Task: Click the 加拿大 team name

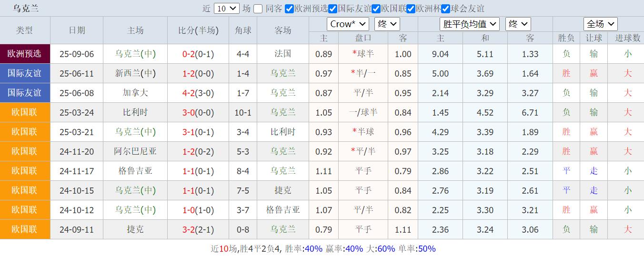Action: click(x=135, y=93)
